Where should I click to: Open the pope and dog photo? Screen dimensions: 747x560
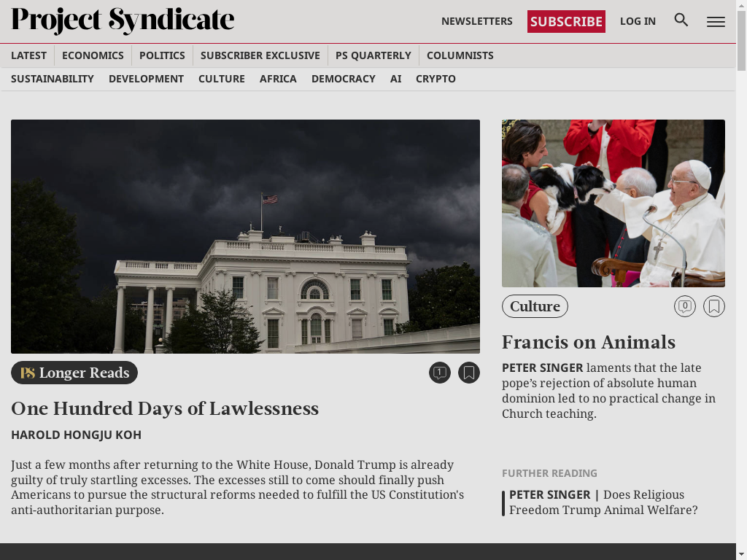613,203
